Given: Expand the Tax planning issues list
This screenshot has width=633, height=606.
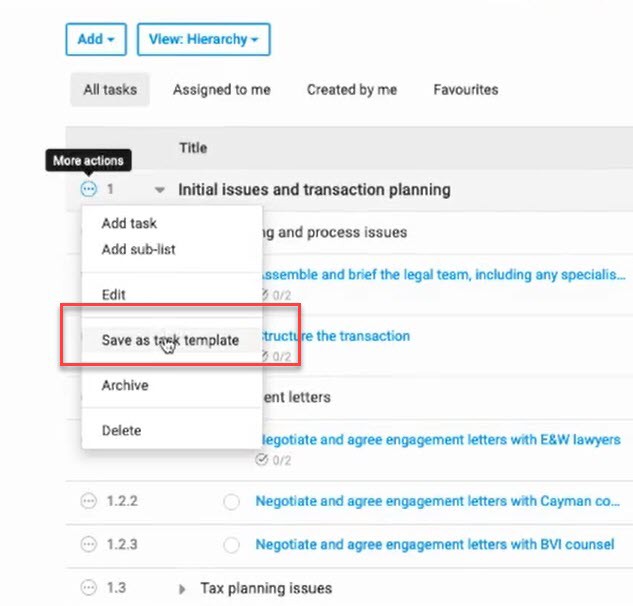Looking at the screenshot, I should [182, 588].
